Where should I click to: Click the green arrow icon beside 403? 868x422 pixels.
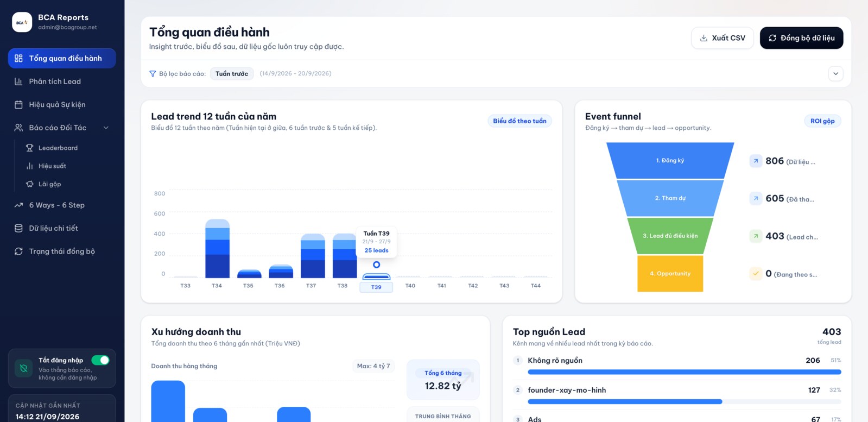(x=756, y=236)
